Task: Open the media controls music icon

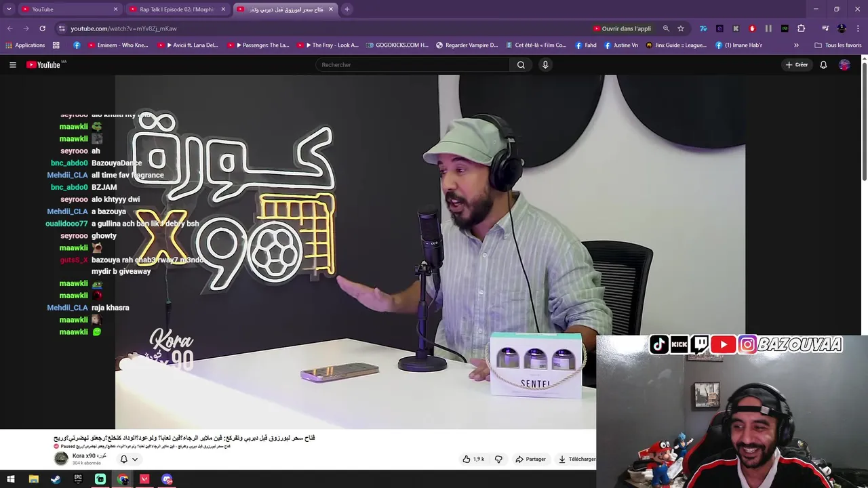Action: pyautogui.click(x=825, y=28)
